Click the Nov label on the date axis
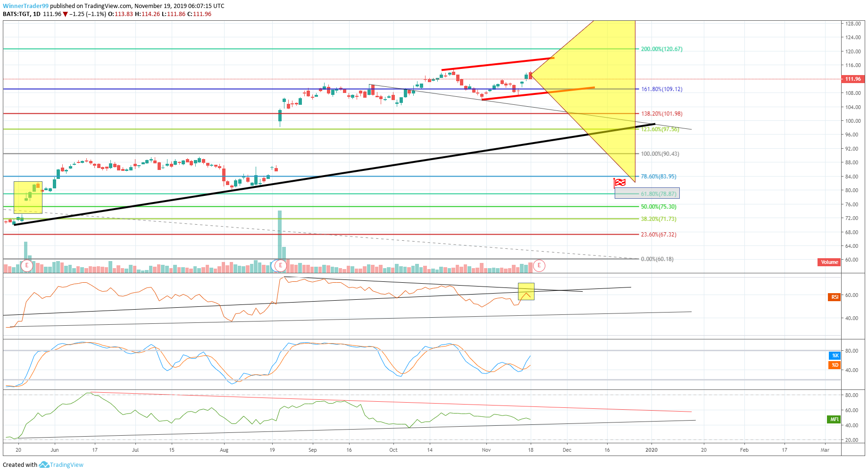The image size is (868, 473). pos(486,450)
